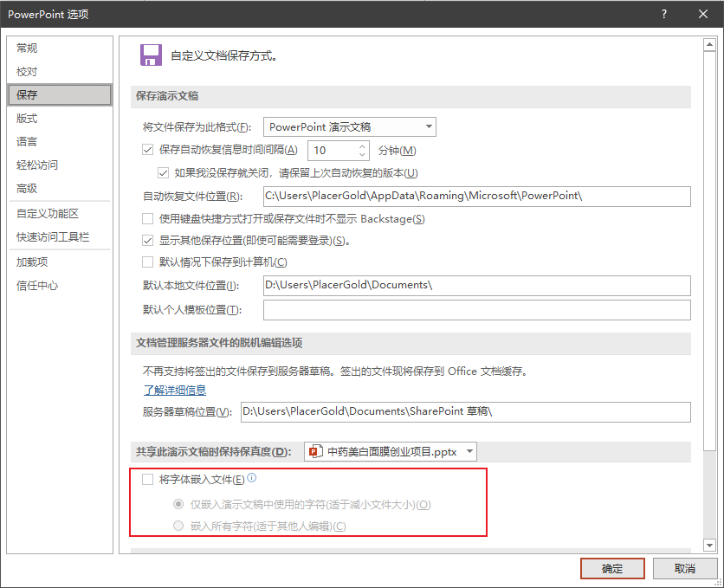Click the vertical scrollbar thumb
The image size is (724, 588).
coord(709,250)
